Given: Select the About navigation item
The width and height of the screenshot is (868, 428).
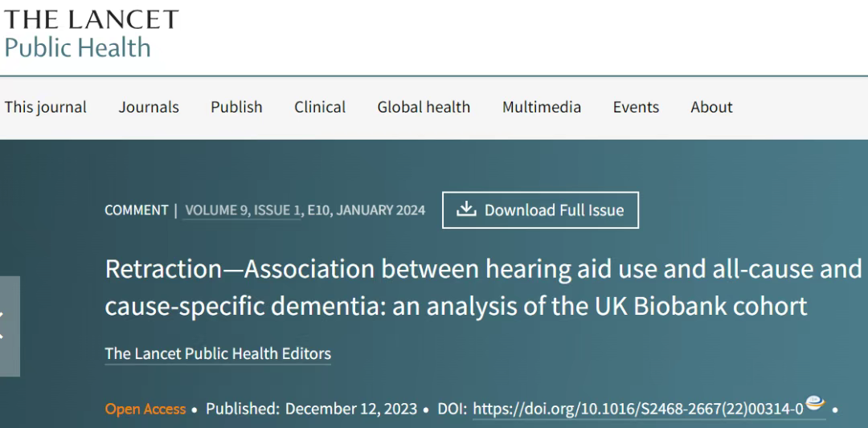Looking at the screenshot, I should 711,107.
